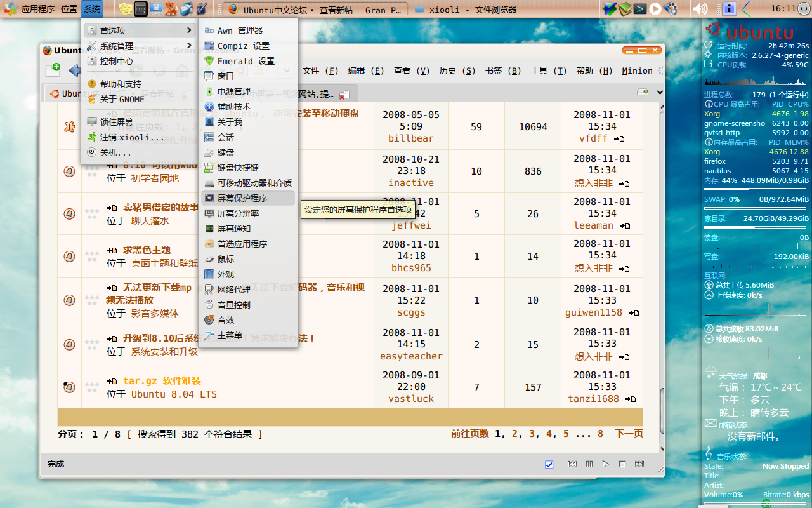Select 窗口 window preferences entry
This screenshot has width=812, height=508.
[x=248, y=76]
